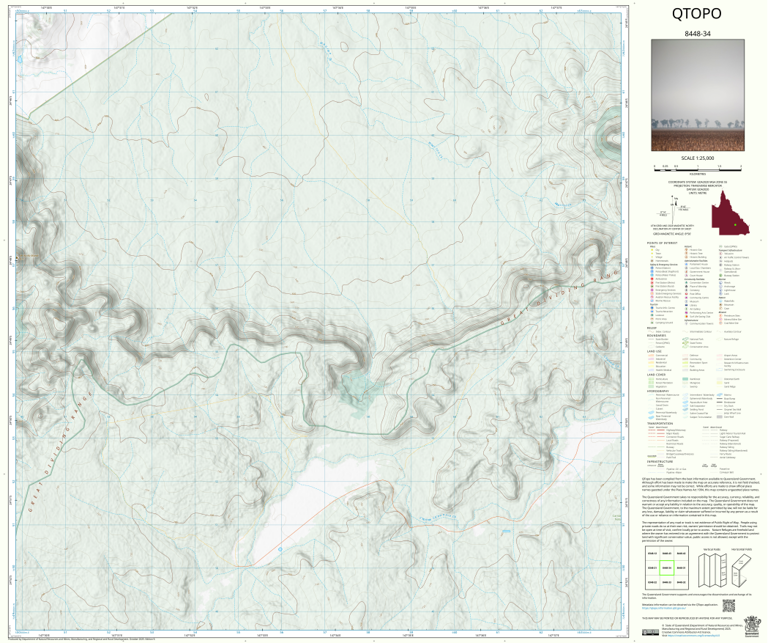Screen dimensions: 768x643
Task: Open the cover photo of misty trees
Action: tap(697, 95)
